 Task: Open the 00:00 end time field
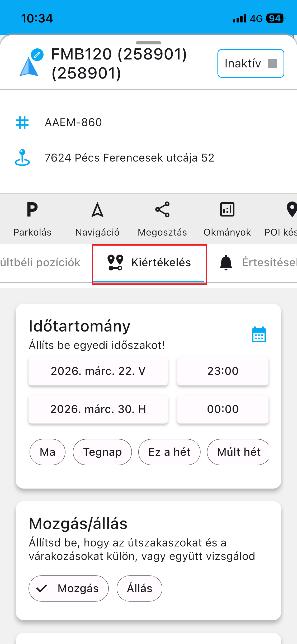tap(223, 409)
